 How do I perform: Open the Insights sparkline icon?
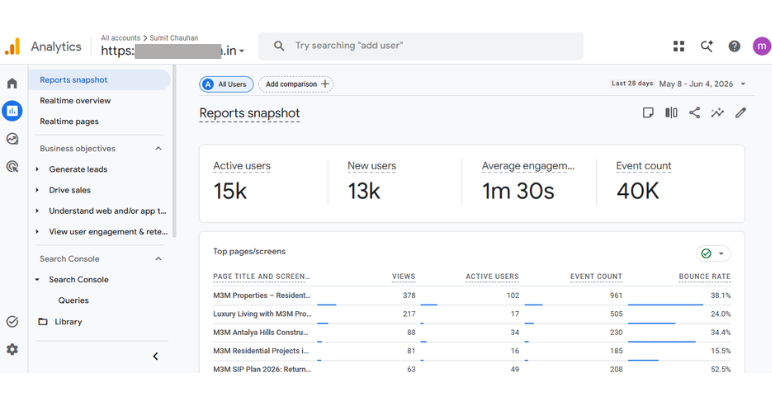click(717, 113)
